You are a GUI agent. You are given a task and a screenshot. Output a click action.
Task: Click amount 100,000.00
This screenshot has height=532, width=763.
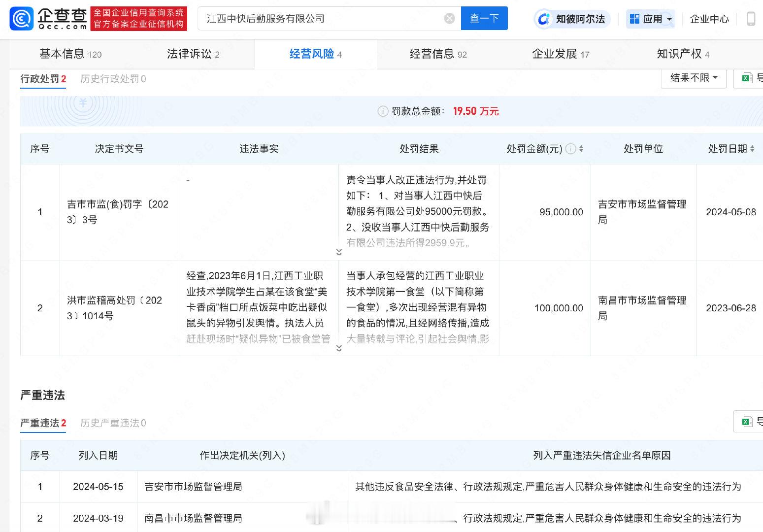(x=559, y=308)
